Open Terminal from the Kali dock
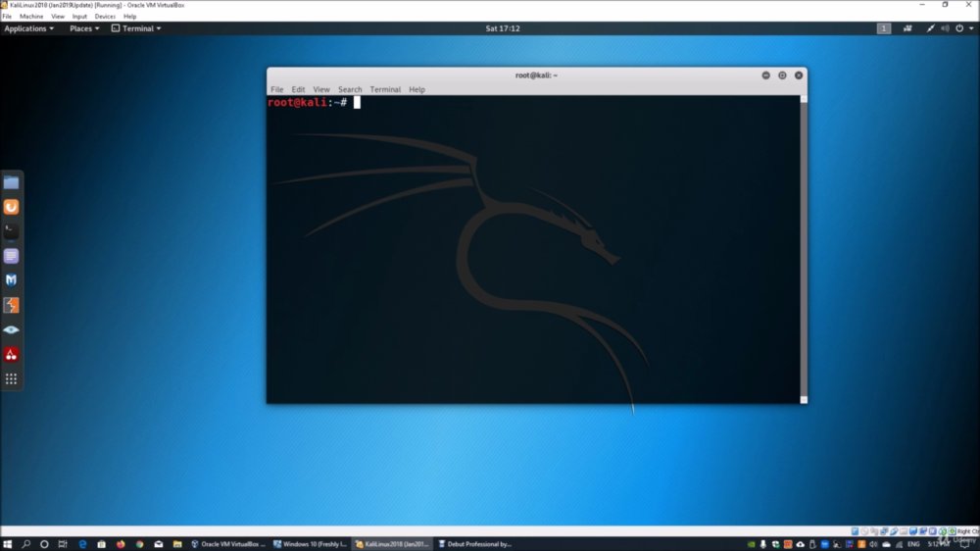 click(x=11, y=231)
